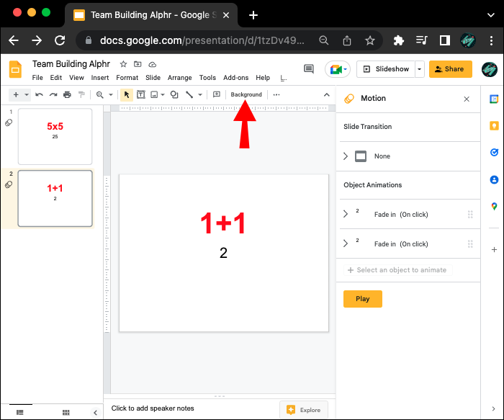Open the File menu
This screenshot has height=420, width=504.
pos(37,78)
